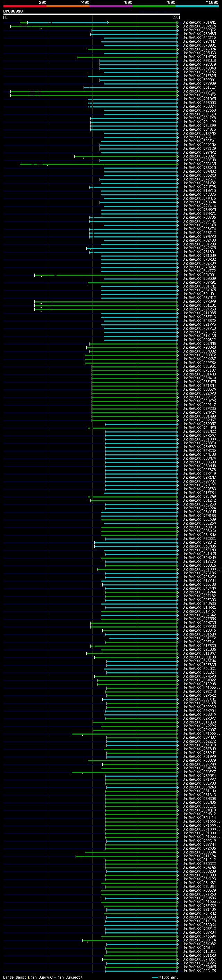This screenshot has height=980, width=222.
Task: Select label UniRef100_B1X4N5
Action: pyautogui.click(x=199, y=133)
